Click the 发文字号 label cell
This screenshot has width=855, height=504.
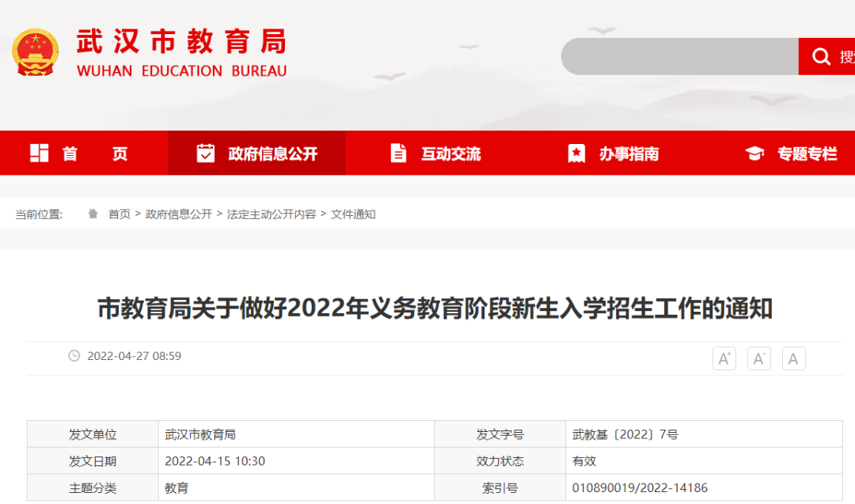coord(500,434)
